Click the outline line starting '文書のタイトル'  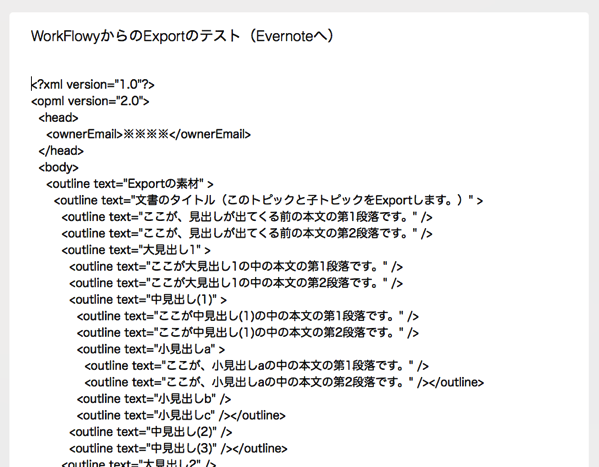pyautogui.click(x=269, y=201)
